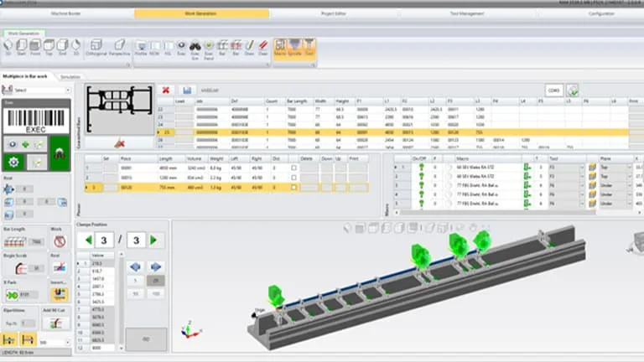This screenshot has height=362, width=644.
Task: Click the blue save disk button
Action: point(187,90)
